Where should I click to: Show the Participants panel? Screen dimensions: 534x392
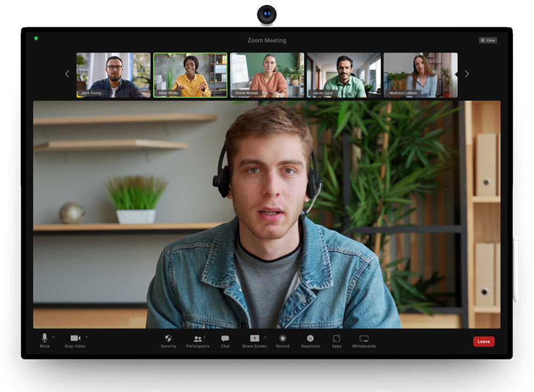198,341
